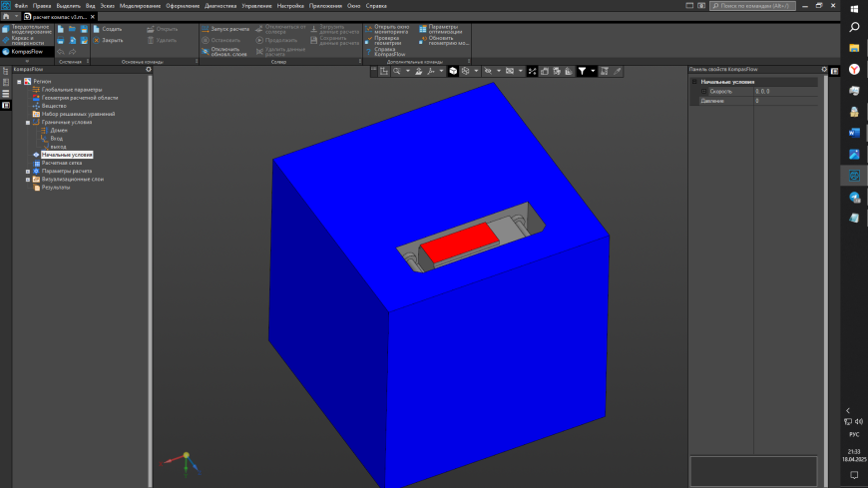Screen dimensions: 868x488
Task: Click the Создать button
Action: (108, 29)
